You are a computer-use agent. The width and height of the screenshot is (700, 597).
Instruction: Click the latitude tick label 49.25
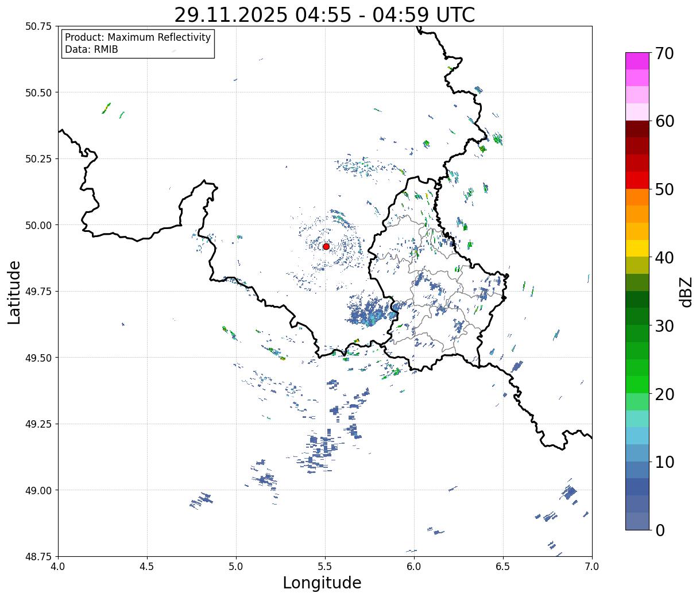(x=38, y=424)
